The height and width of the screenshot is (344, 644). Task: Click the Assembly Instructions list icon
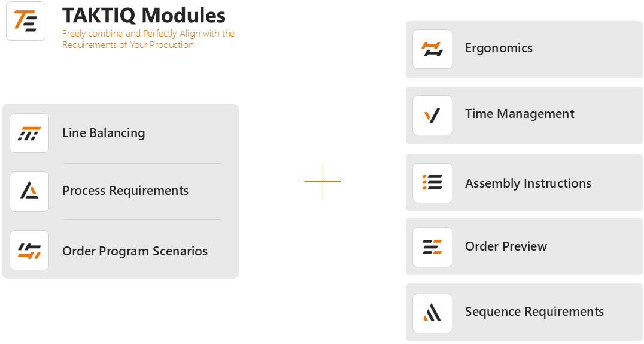[x=432, y=183]
